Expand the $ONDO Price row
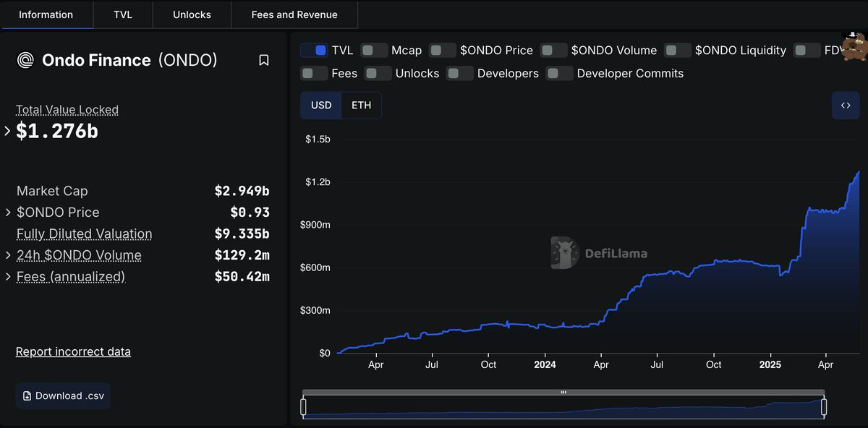868x428 pixels. 8,213
